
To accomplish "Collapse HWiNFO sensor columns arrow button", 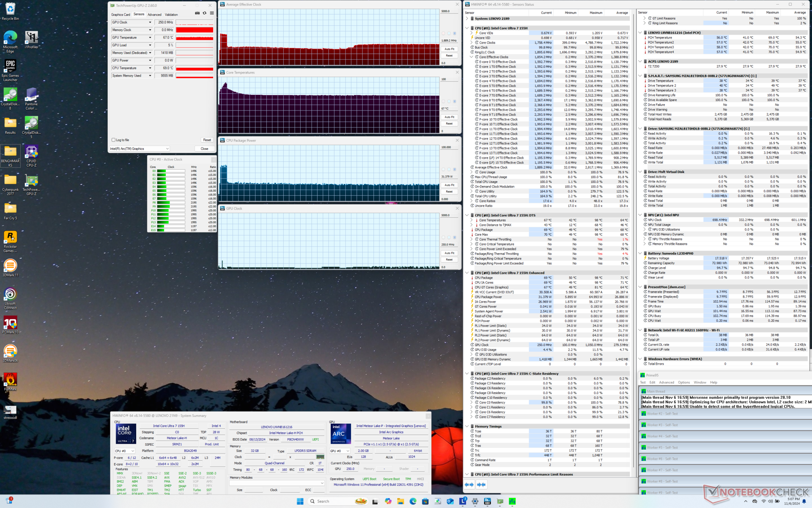I will click(x=481, y=484).
